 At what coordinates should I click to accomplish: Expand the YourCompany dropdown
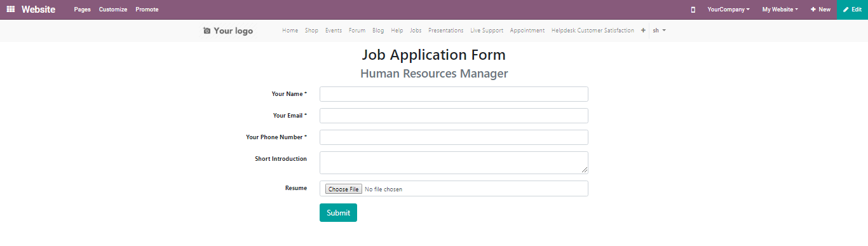(728, 10)
